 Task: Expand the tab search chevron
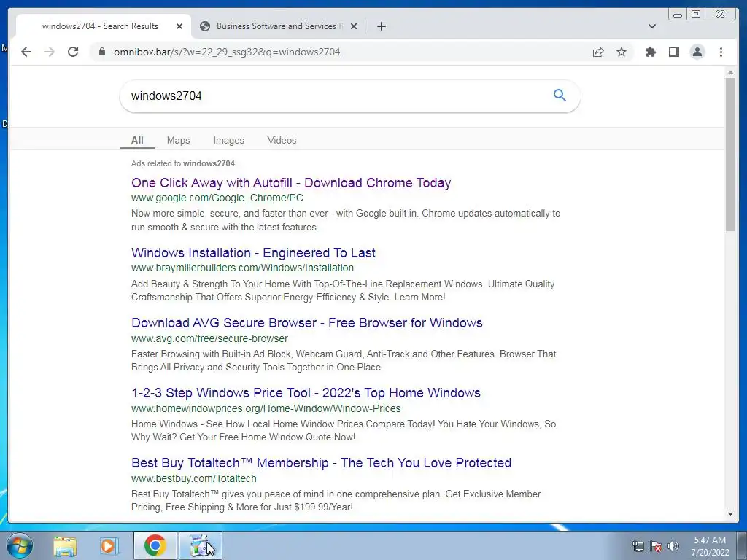(651, 26)
